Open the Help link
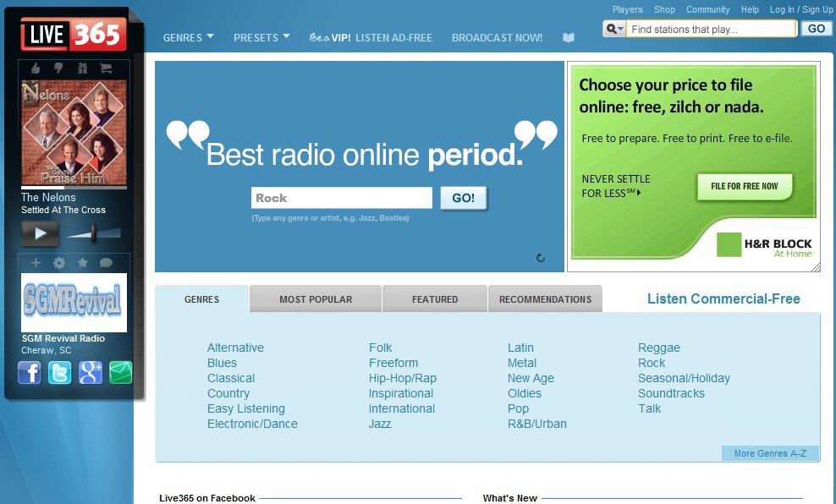836x504 pixels. tap(750, 9)
